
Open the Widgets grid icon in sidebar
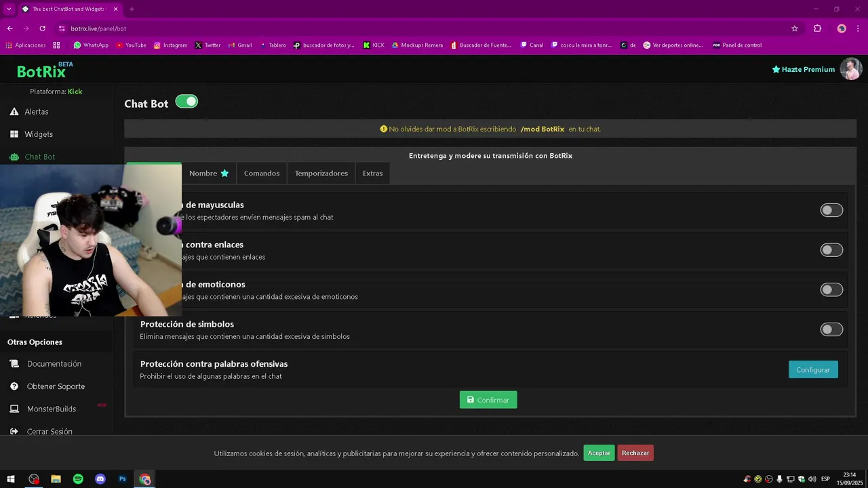pyautogui.click(x=14, y=134)
